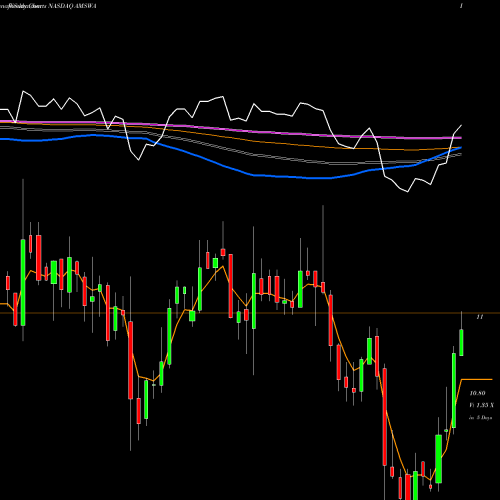Click the NASDAQ AMSWA ticker title text

pyautogui.click(x=72, y=6)
